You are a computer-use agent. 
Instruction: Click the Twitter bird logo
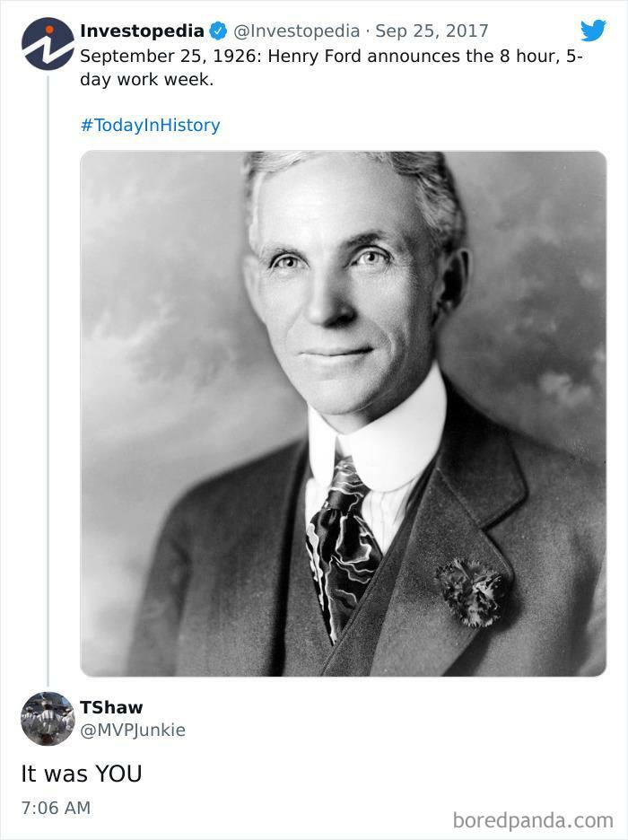point(593,31)
